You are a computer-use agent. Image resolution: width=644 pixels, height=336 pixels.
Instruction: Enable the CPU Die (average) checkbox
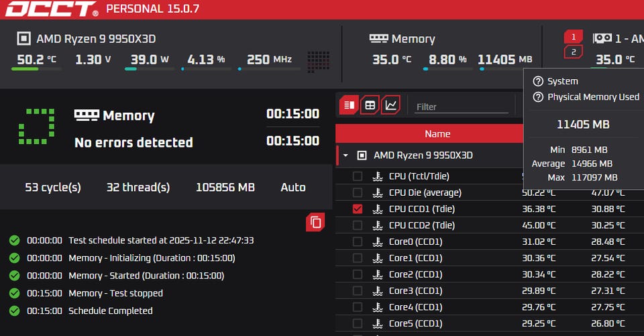click(x=358, y=192)
